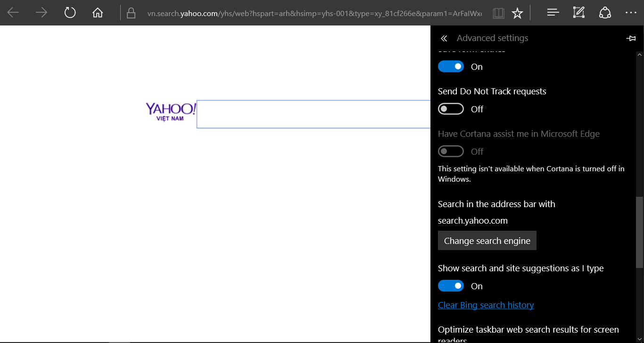Screen dimensions: 644x343
Task: Click the Cortana unavailable notice text
Action: 531,174
